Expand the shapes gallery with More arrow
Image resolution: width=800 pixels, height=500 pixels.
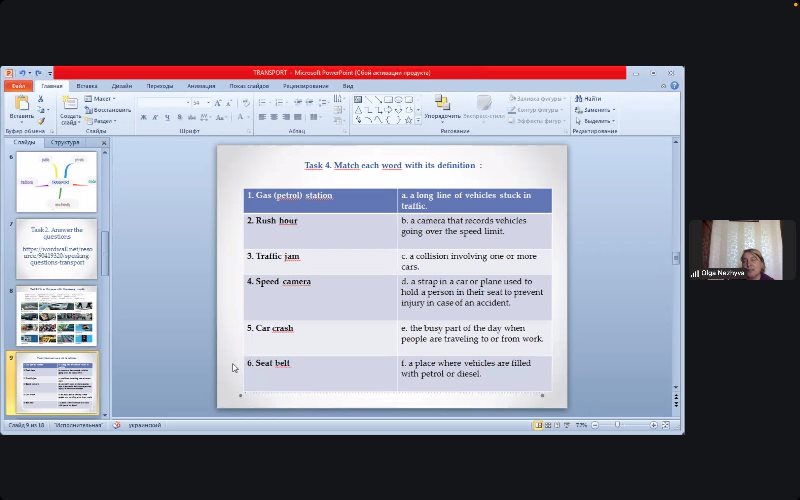(x=418, y=120)
